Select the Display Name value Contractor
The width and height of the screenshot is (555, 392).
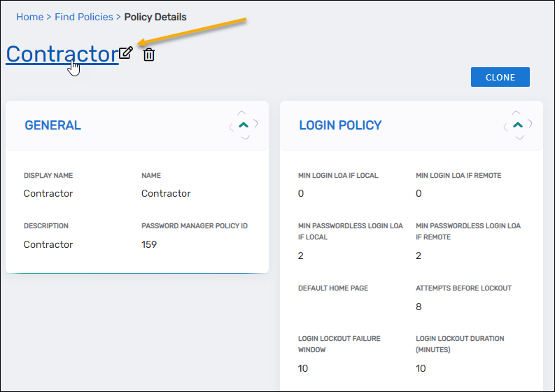pyautogui.click(x=48, y=193)
